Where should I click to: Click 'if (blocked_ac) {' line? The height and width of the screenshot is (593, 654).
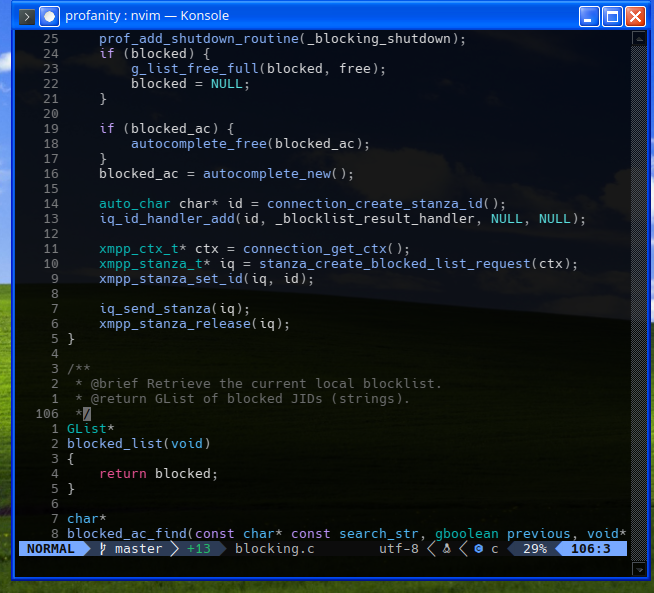[x=167, y=128]
